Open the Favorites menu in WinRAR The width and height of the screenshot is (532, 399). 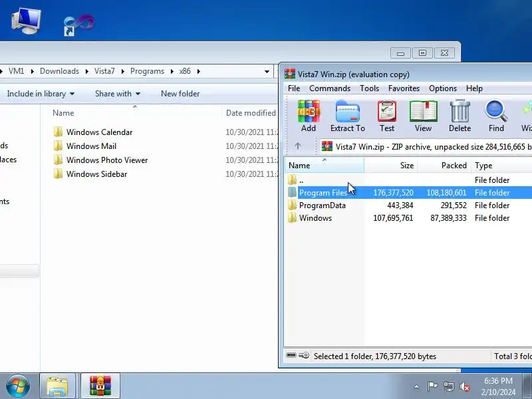(404, 88)
